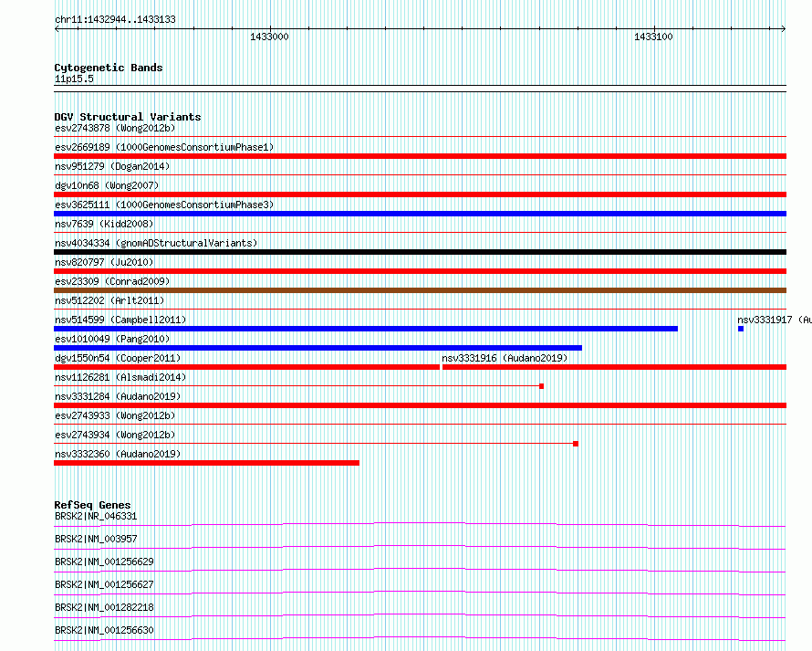Select variant label nsv820797 (Ju2010)

[104, 262]
